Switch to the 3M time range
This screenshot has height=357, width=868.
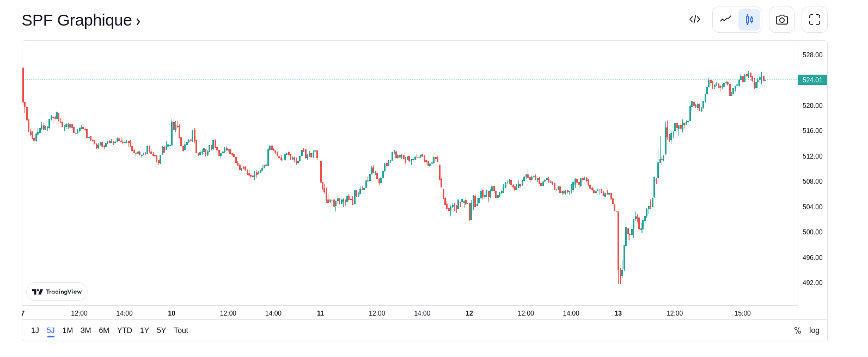pos(85,330)
